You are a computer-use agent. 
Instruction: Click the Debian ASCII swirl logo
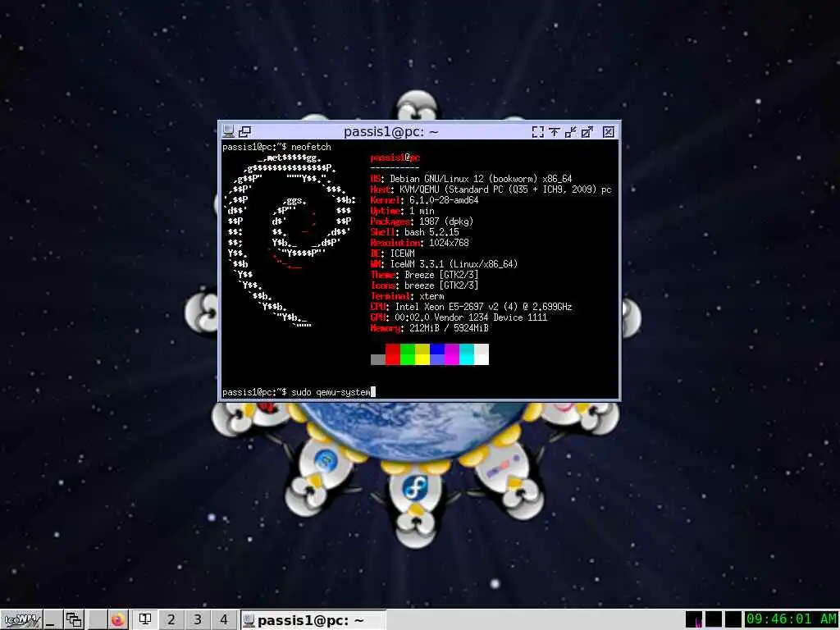coord(290,240)
